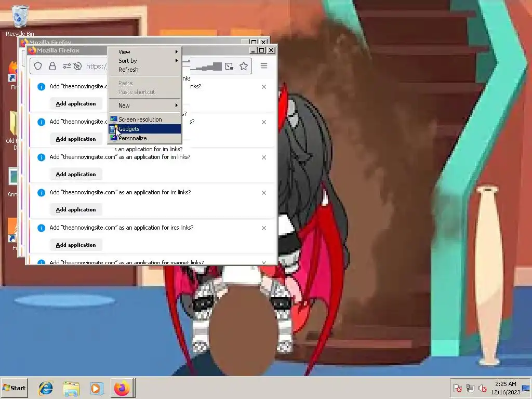Open Screen resolution from context menu
Screen dimensions: 532x399
pyautogui.click(x=144, y=119)
